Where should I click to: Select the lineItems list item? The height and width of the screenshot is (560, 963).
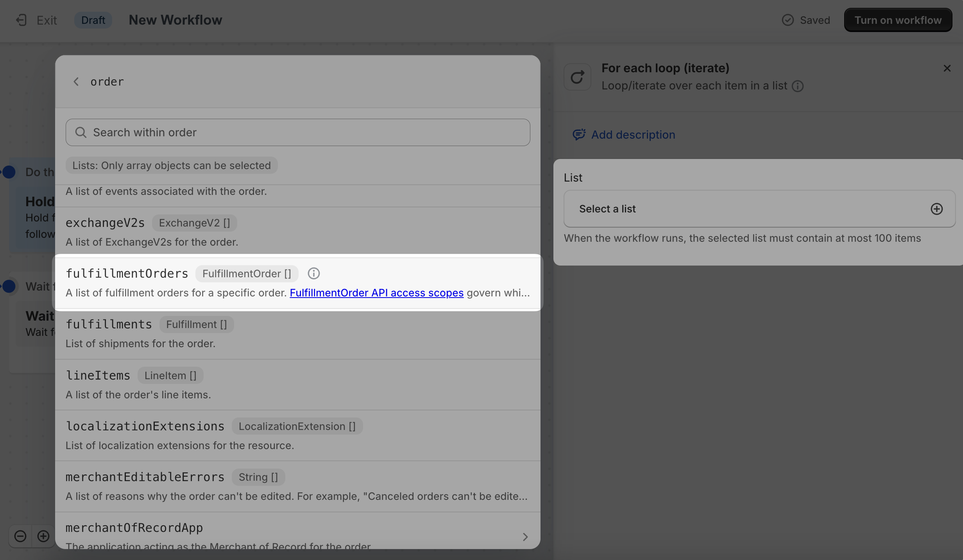298,385
